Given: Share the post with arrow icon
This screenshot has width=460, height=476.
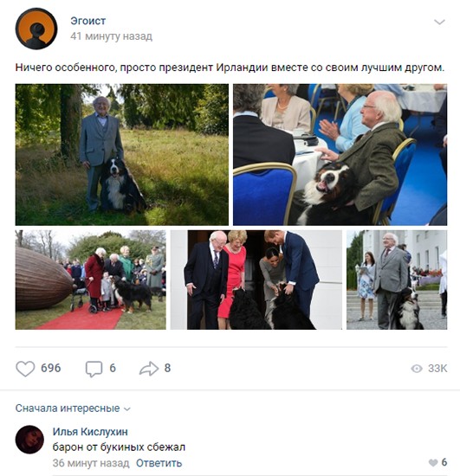Looking at the screenshot, I should click(149, 369).
